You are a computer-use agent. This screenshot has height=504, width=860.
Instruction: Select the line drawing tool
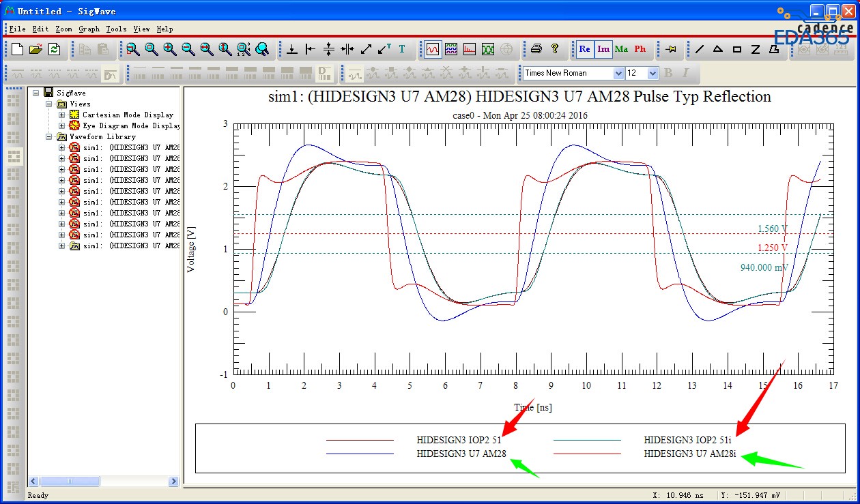700,49
